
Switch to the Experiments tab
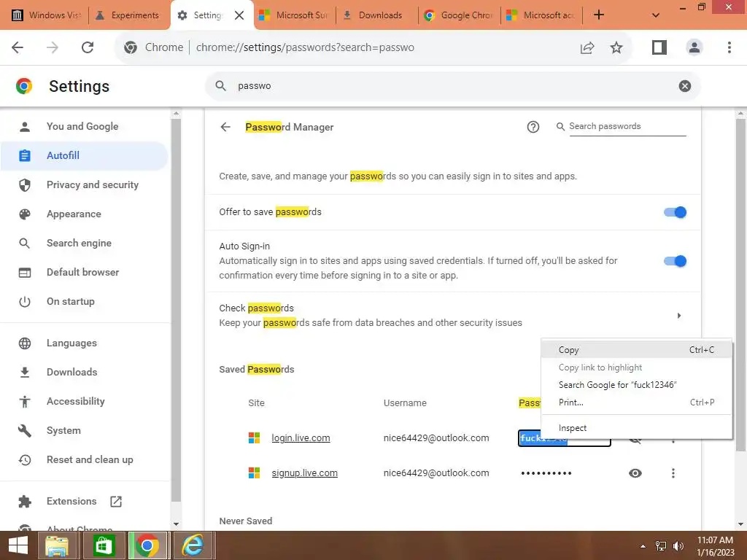(x=128, y=15)
